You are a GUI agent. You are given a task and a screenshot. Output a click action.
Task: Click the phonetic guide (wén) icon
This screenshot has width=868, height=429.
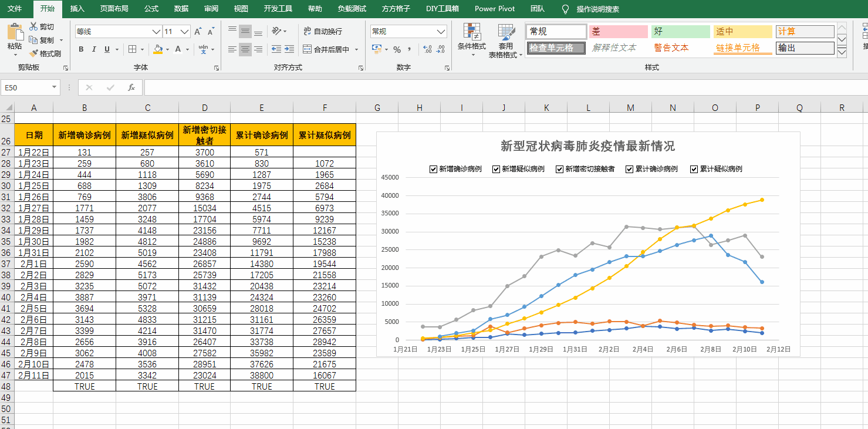coord(203,49)
